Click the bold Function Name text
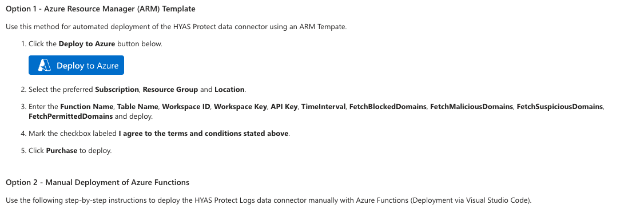This screenshot has width=644, height=221. [x=87, y=107]
